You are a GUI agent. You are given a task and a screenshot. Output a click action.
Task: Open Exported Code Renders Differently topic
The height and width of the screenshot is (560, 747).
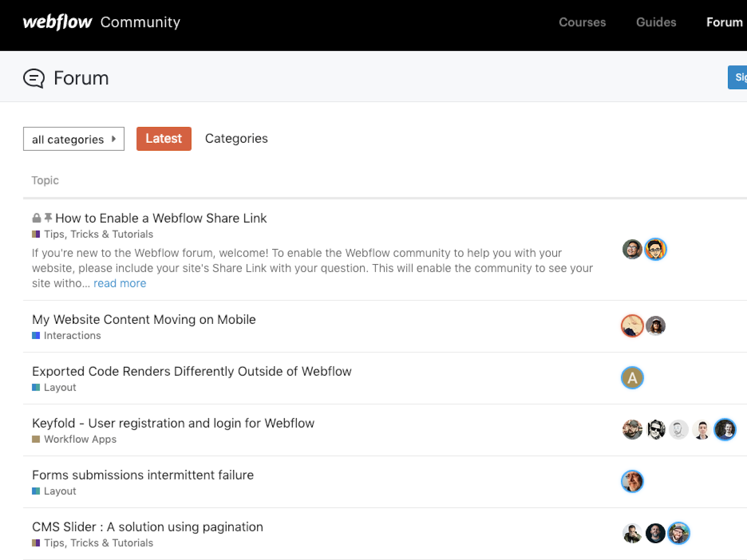[x=191, y=371]
